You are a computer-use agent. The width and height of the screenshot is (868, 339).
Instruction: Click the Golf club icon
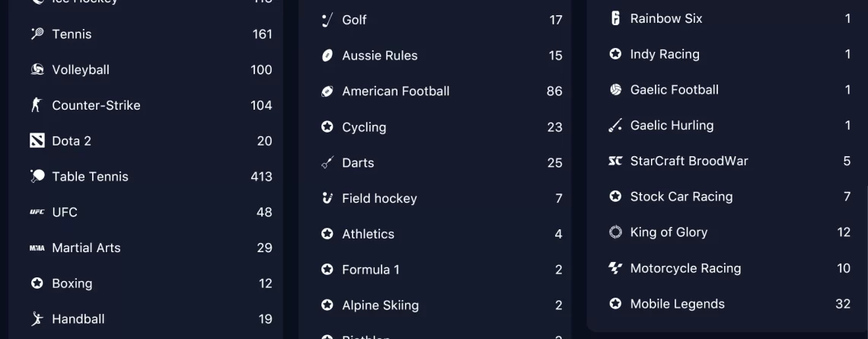click(327, 20)
